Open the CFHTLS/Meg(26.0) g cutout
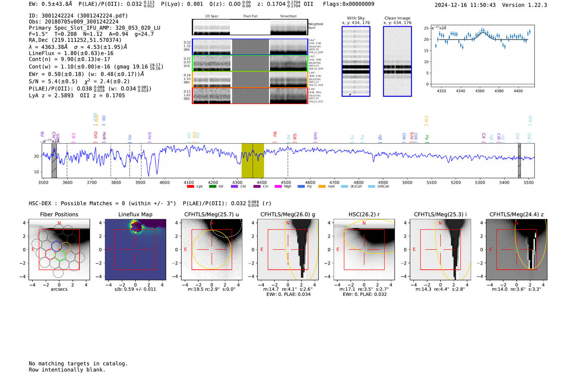This screenshot has width=576, height=392. [288, 250]
